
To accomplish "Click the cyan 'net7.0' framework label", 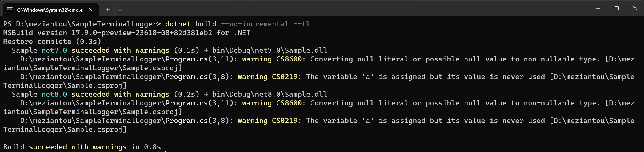I will point(54,50).
